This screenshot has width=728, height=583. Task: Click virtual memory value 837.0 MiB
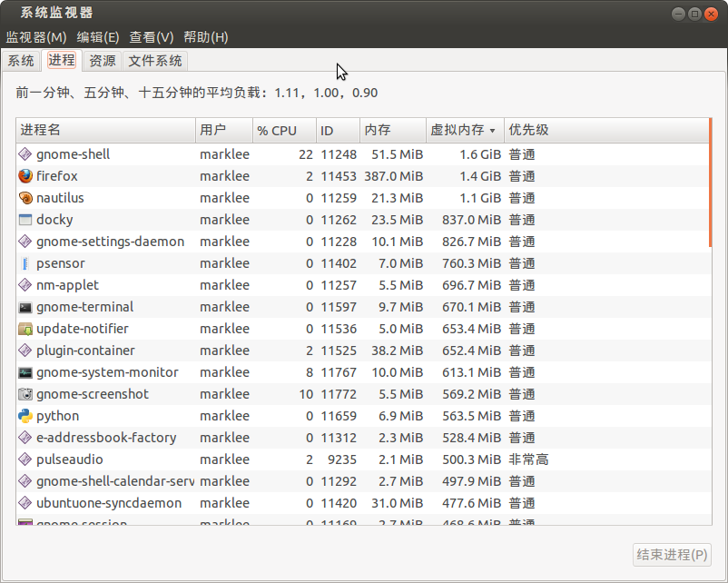coord(472,220)
